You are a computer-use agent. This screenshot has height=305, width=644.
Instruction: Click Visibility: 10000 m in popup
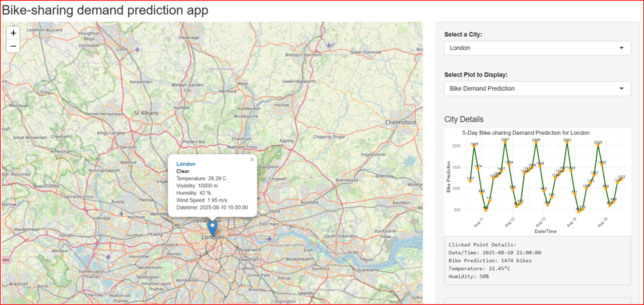(x=197, y=186)
